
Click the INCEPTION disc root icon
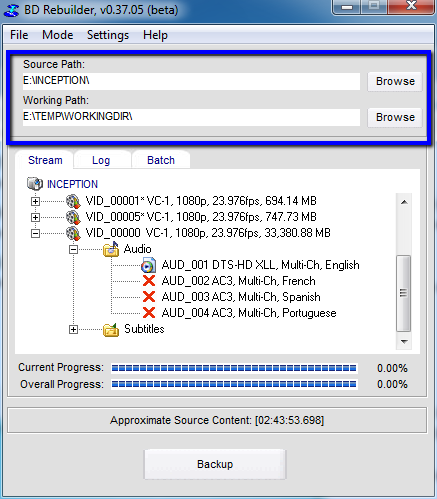click(x=35, y=184)
